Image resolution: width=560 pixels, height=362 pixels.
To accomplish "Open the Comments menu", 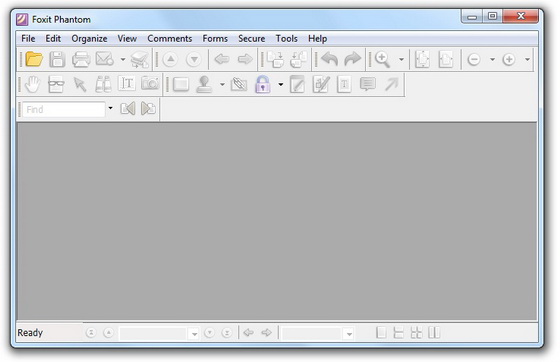I will [170, 39].
